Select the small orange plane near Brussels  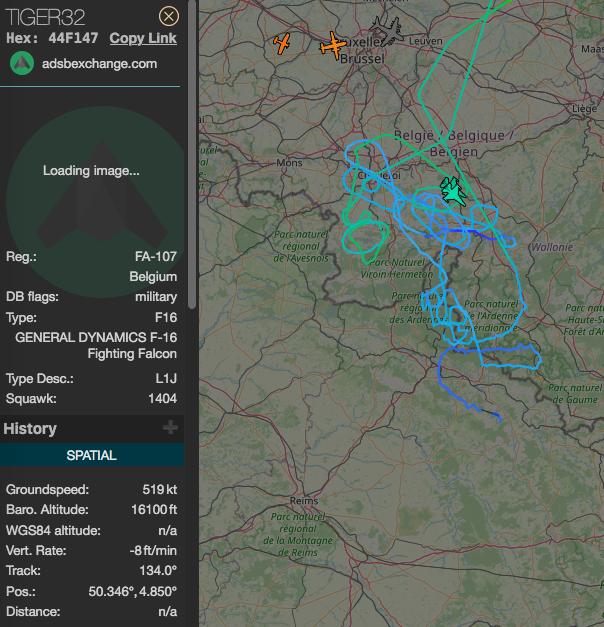pos(282,43)
